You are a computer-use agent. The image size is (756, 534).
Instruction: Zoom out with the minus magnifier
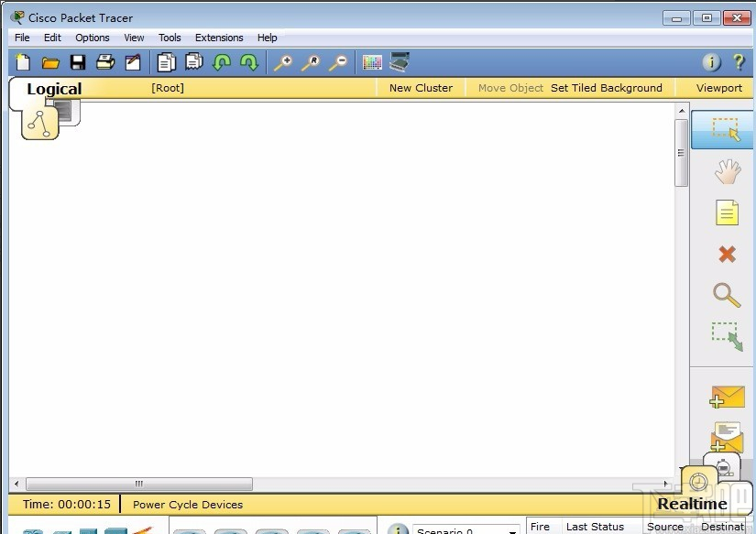[338, 62]
